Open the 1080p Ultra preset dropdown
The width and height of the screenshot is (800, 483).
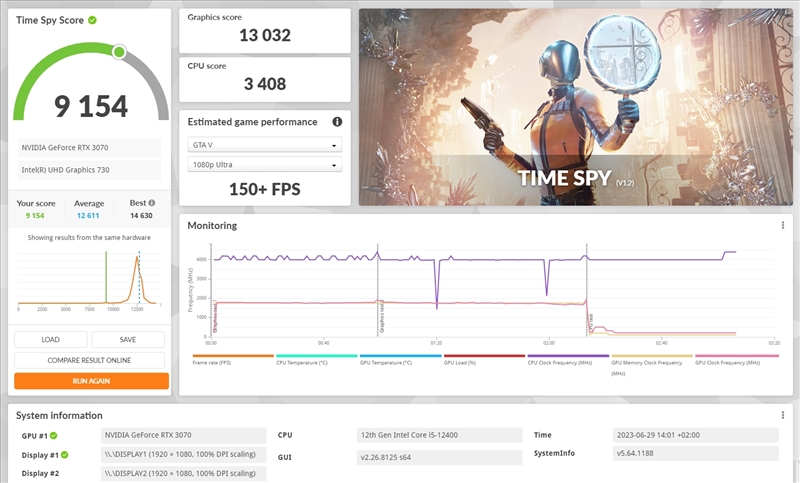pos(265,165)
